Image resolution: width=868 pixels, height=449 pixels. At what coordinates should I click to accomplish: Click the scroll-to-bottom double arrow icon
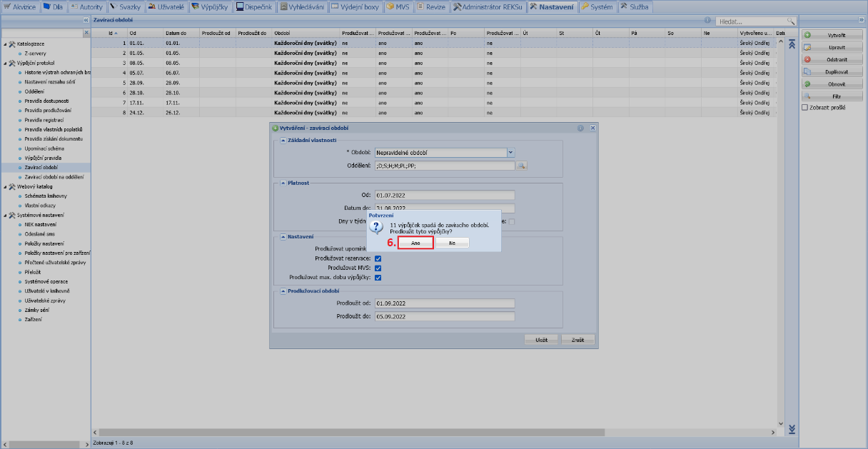pyautogui.click(x=791, y=429)
